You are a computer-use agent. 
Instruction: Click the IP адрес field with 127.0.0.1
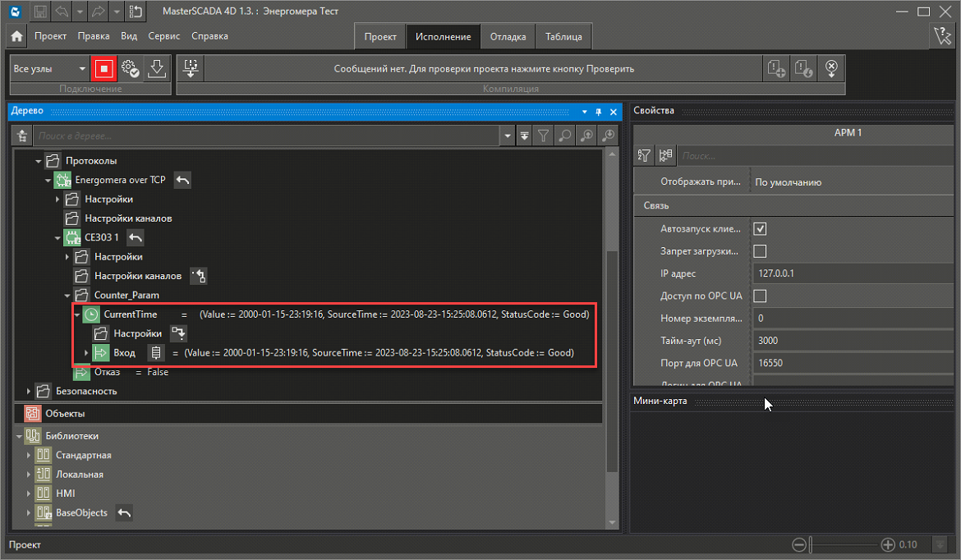[x=850, y=273]
